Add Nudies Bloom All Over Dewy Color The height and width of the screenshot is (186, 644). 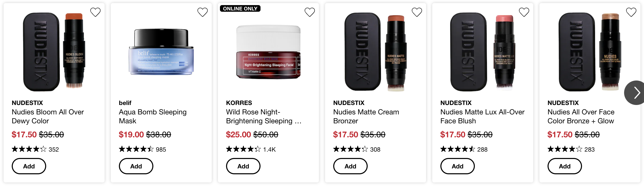[29, 166]
